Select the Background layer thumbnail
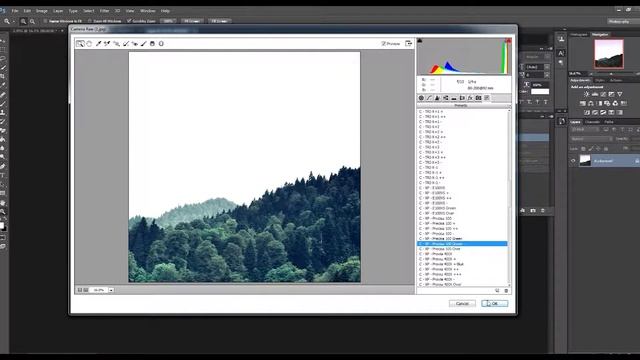The width and height of the screenshot is (640, 360). 585,160
